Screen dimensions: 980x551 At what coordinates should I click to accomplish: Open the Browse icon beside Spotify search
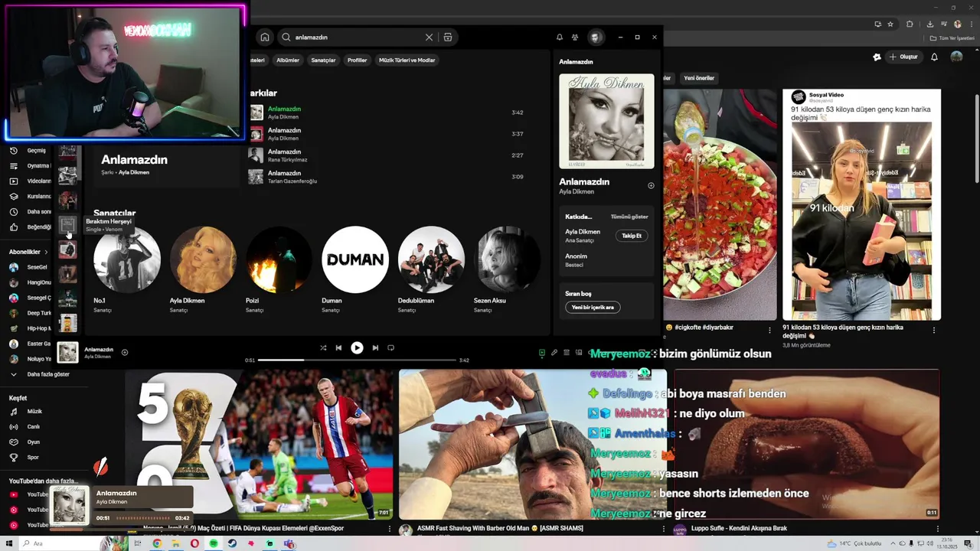click(x=448, y=37)
